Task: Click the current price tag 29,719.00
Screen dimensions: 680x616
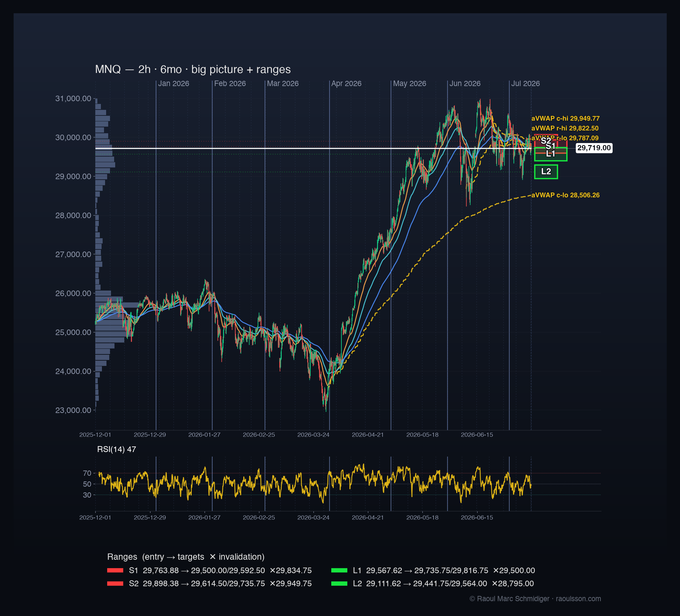Action: tap(594, 148)
